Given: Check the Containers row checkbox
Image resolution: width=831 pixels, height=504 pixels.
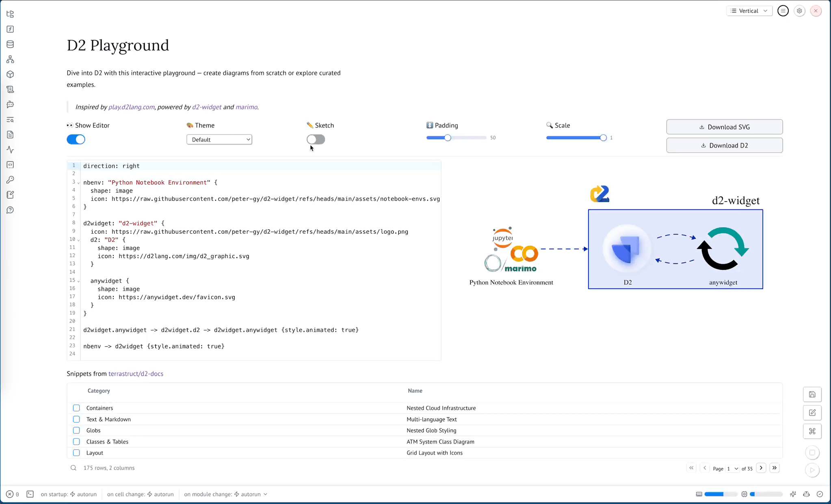Looking at the screenshot, I should pyautogui.click(x=76, y=408).
